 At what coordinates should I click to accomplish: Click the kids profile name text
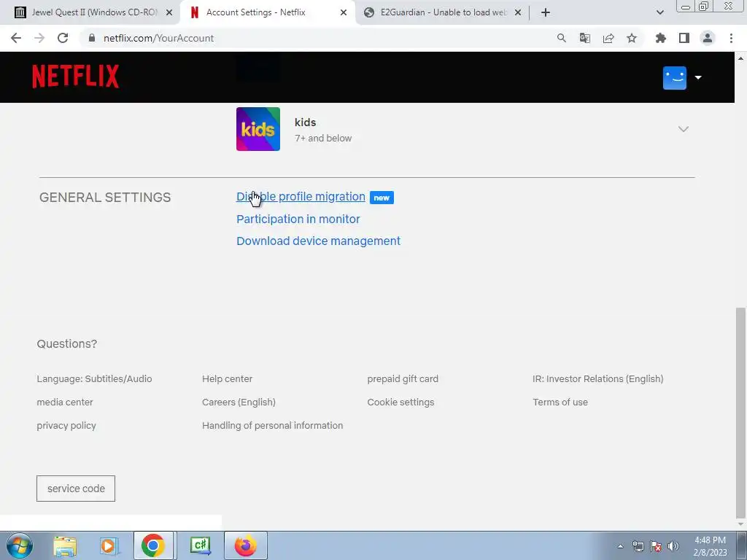[x=306, y=122]
